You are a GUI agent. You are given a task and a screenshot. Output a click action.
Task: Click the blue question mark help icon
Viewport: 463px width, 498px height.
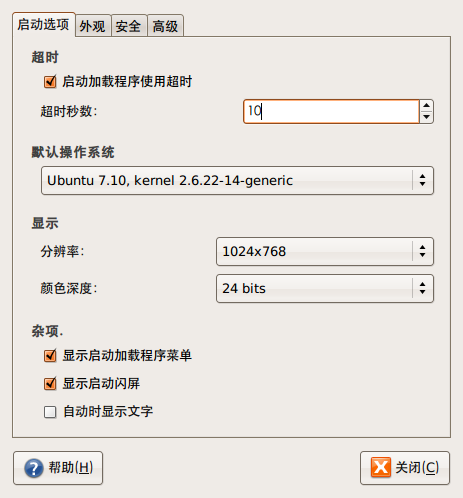click(34, 468)
